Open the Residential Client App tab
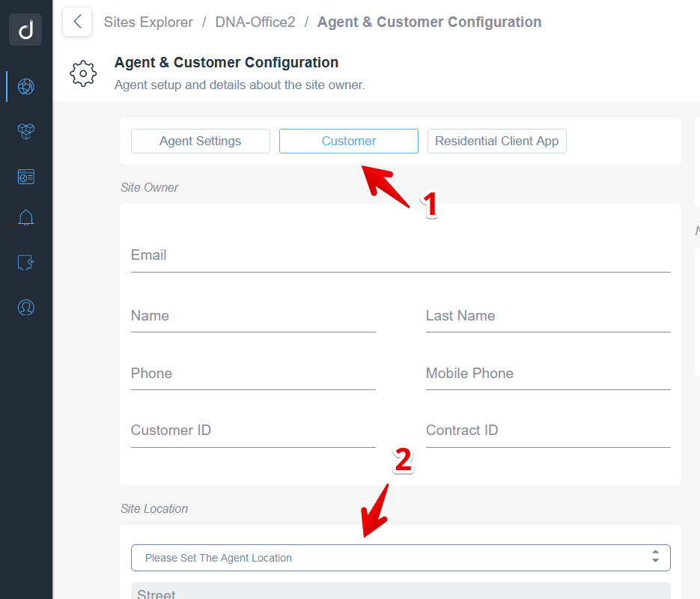Viewport: 700px width, 599px height. point(496,141)
